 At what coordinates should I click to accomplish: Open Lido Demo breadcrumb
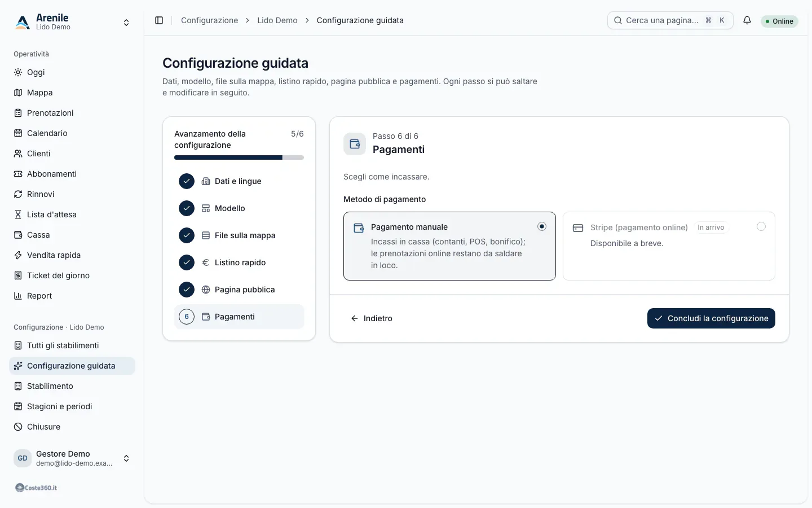pyautogui.click(x=277, y=20)
